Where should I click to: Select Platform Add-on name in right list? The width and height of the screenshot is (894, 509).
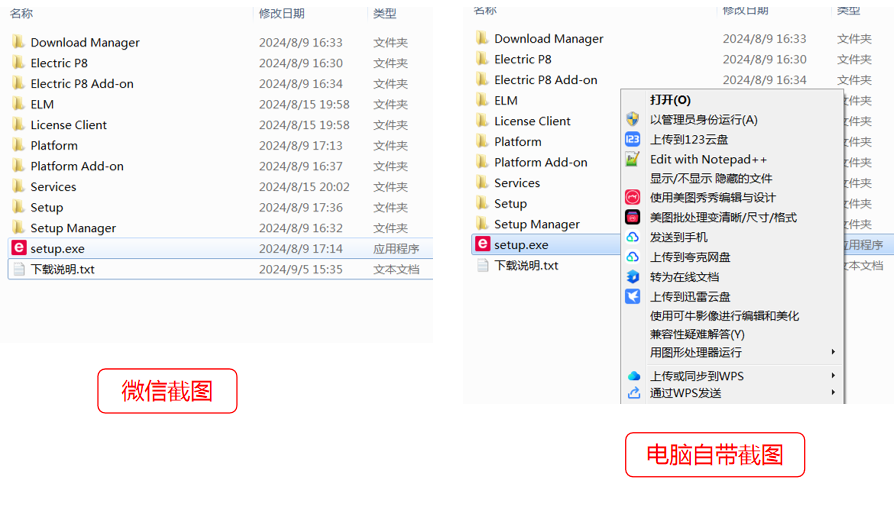(541, 162)
